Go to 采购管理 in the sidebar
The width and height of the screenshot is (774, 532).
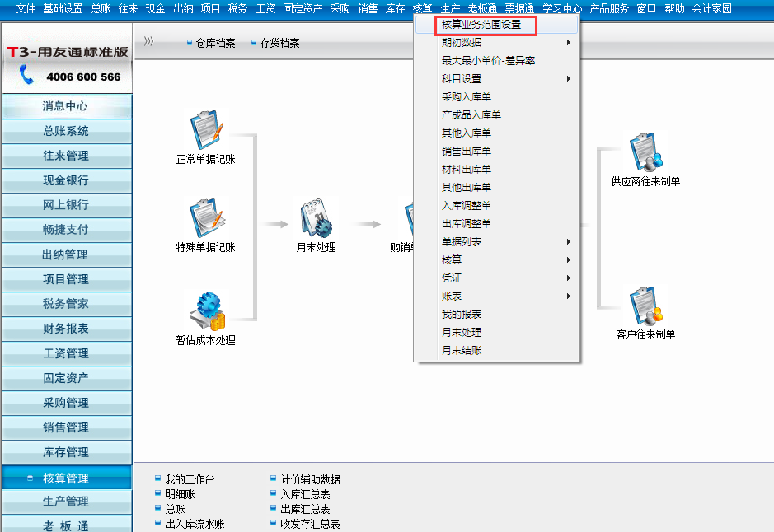click(67, 403)
